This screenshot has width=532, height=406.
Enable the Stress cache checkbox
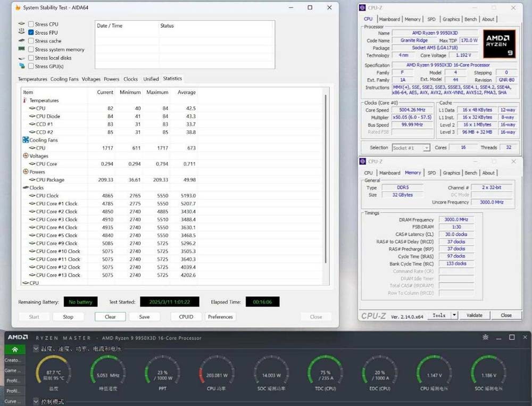pos(31,41)
